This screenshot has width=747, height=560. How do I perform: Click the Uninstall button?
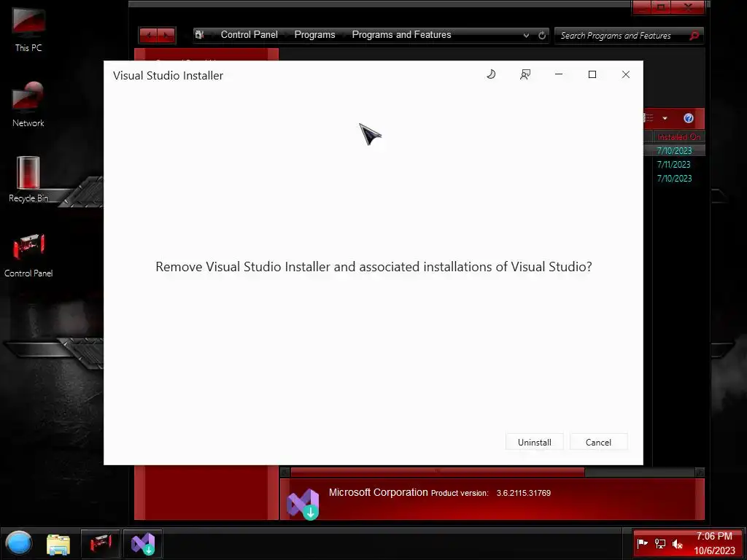click(x=534, y=442)
